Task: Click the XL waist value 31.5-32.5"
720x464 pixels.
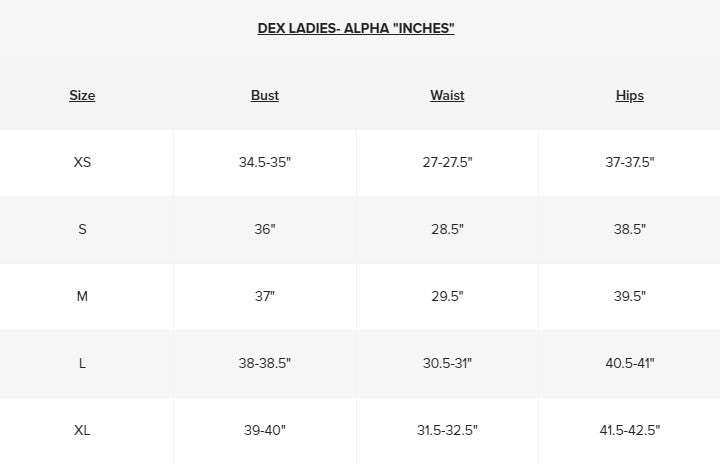Action: point(447,430)
